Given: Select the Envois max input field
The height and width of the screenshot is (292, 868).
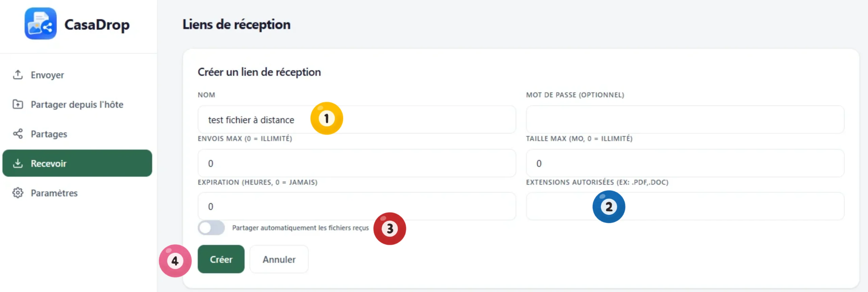Looking at the screenshot, I should point(357,163).
